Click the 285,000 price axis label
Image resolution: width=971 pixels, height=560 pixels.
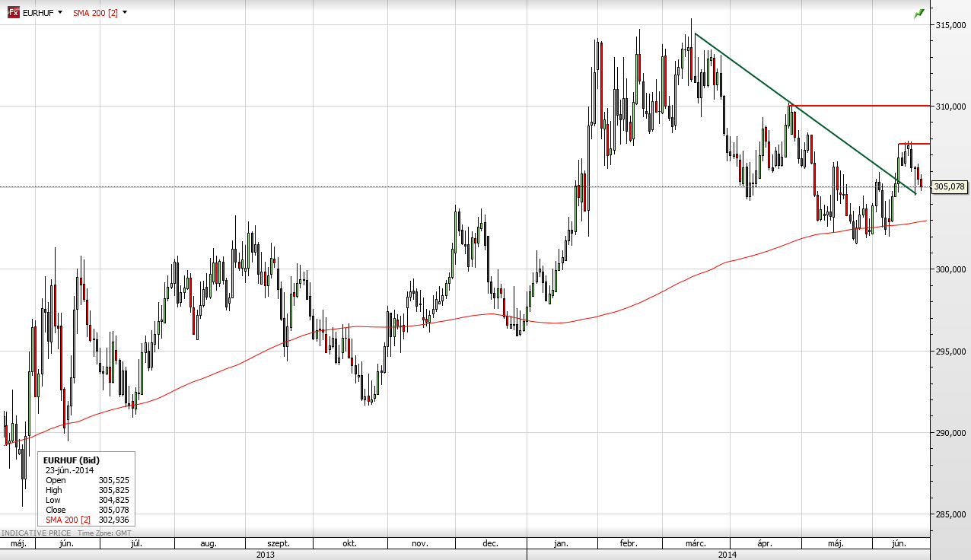coord(949,514)
